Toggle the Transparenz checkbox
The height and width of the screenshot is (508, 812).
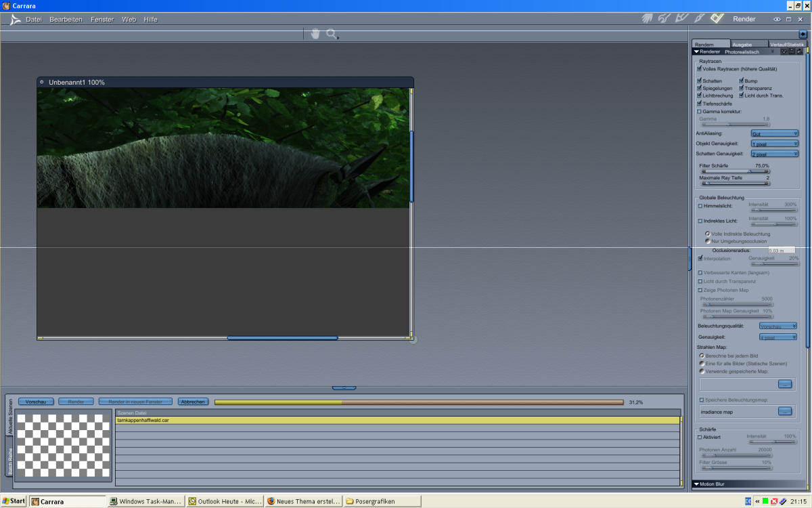coord(742,88)
